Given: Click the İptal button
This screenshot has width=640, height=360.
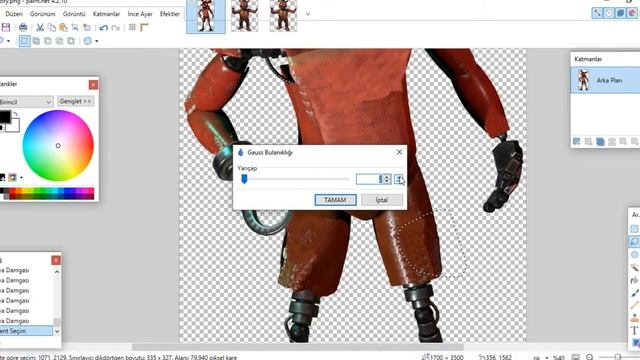Looking at the screenshot, I should [x=382, y=200].
